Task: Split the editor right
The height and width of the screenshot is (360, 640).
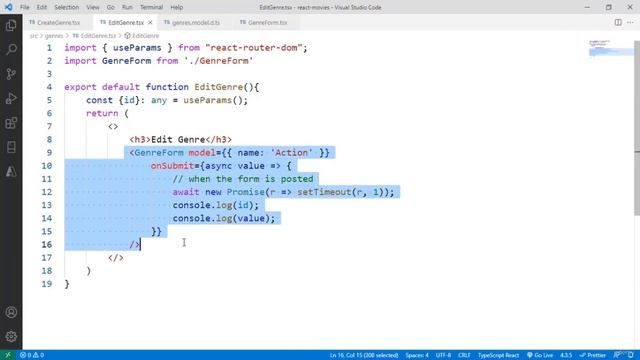Action: (x=618, y=22)
